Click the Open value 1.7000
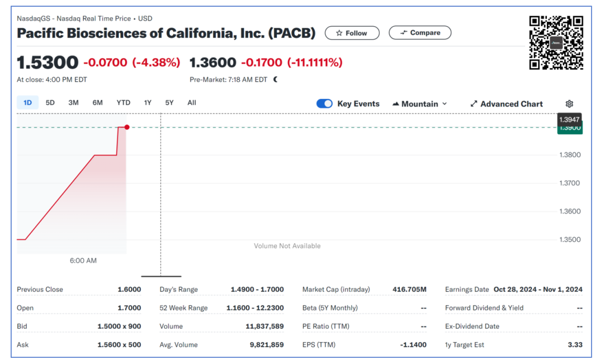 pyautogui.click(x=129, y=308)
